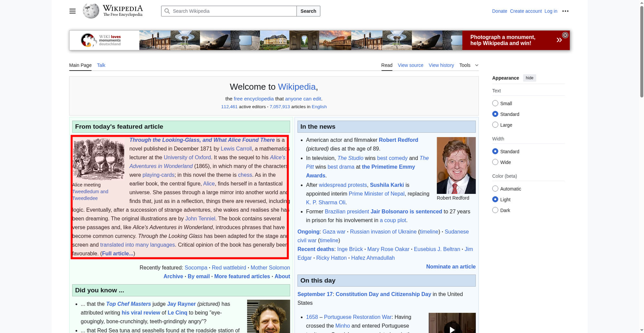Open the three-dot personal tools menu
The height and width of the screenshot is (333, 644).
(565, 11)
